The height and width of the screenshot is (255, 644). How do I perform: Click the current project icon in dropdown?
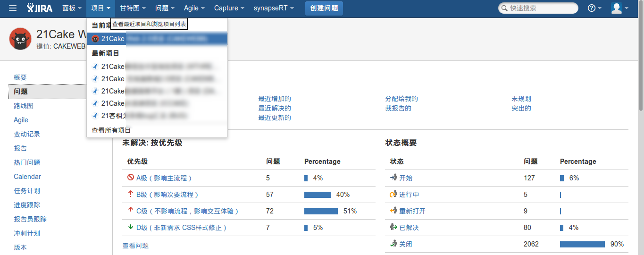point(95,39)
